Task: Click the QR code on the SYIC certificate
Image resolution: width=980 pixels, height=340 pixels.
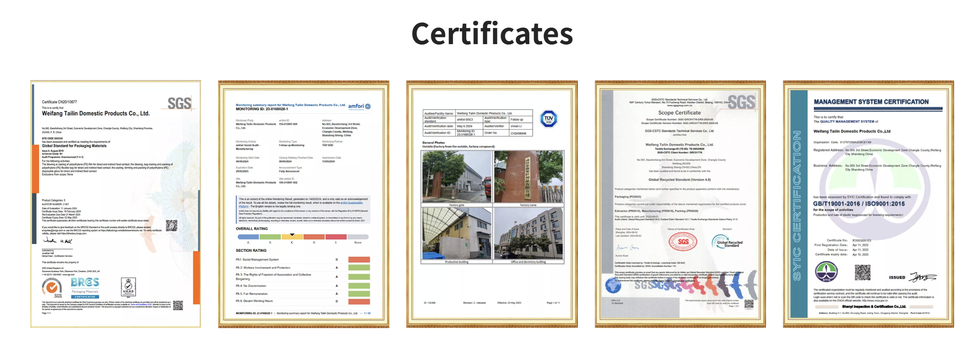Action: [x=862, y=273]
